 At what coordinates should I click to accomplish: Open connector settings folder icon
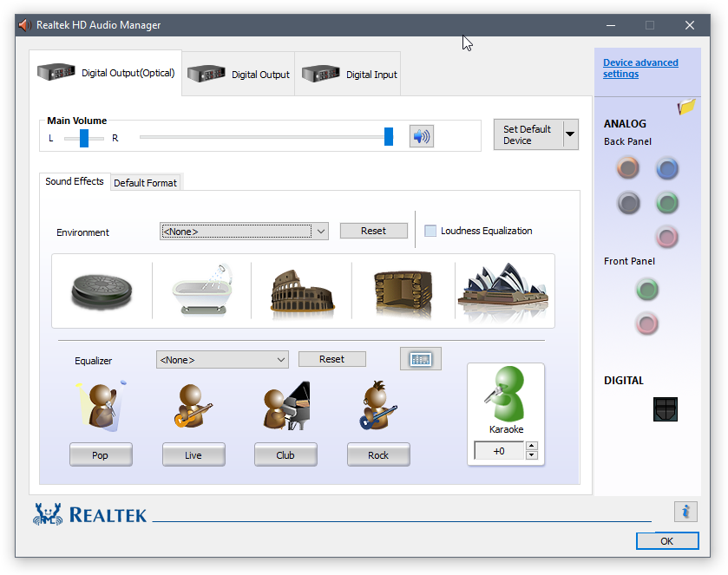pyautogui.click(x=686, y=107)
